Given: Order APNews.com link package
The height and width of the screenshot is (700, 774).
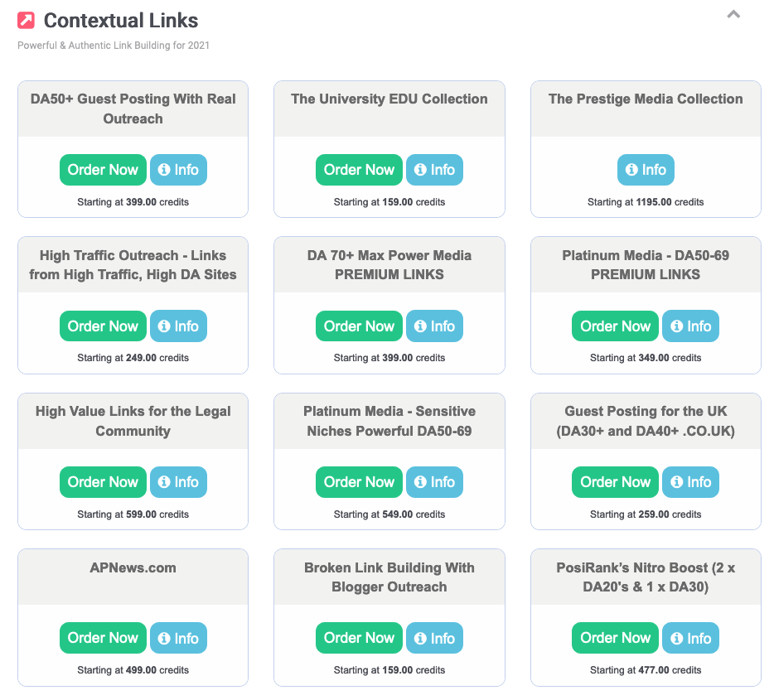Looking at the screenshot, I should click(x=103, y=638).
